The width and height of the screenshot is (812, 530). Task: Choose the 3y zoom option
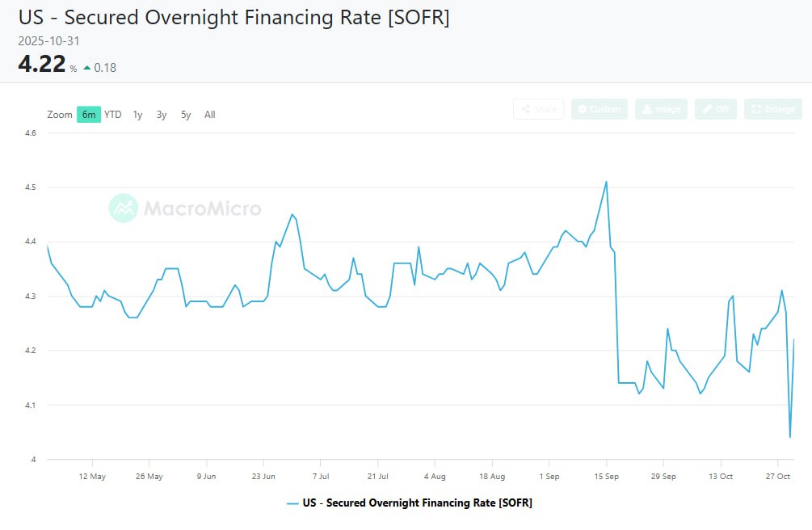pyautogui.click(x=162, y=115)
